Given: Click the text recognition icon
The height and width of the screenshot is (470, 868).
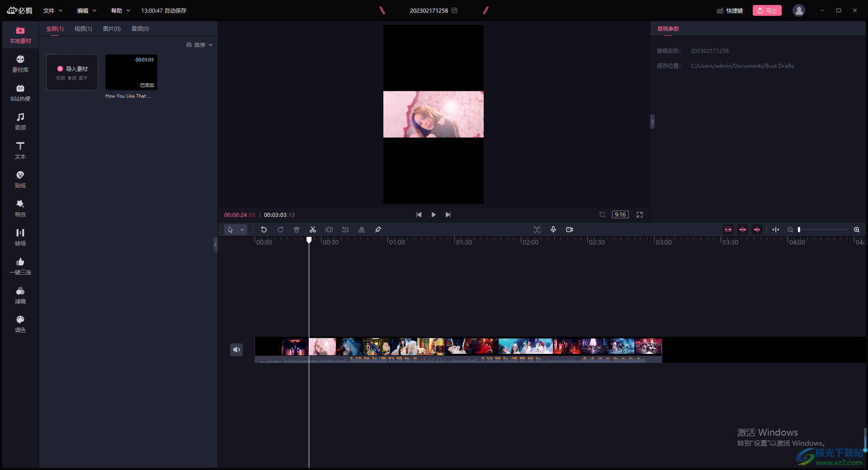Looking at the screenshot, I should click(x=537, y=230).
